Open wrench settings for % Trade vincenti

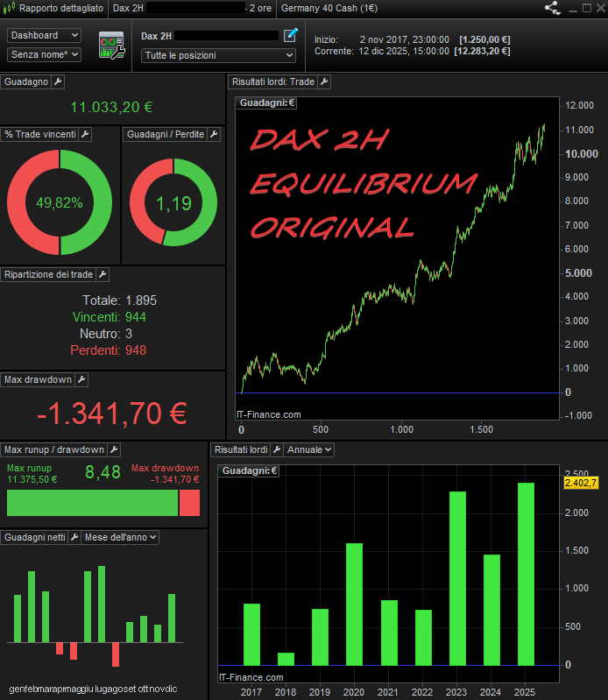(x=86, y=134)
